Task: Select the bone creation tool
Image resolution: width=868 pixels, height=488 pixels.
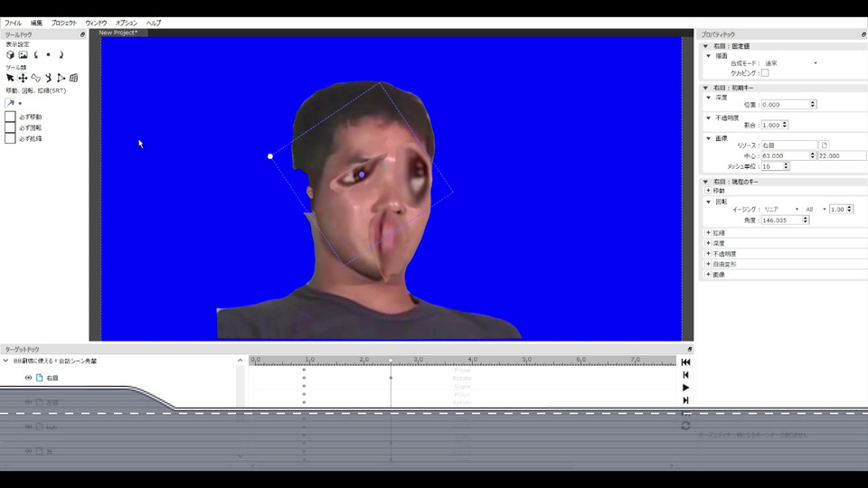Action: click(35, 78)
